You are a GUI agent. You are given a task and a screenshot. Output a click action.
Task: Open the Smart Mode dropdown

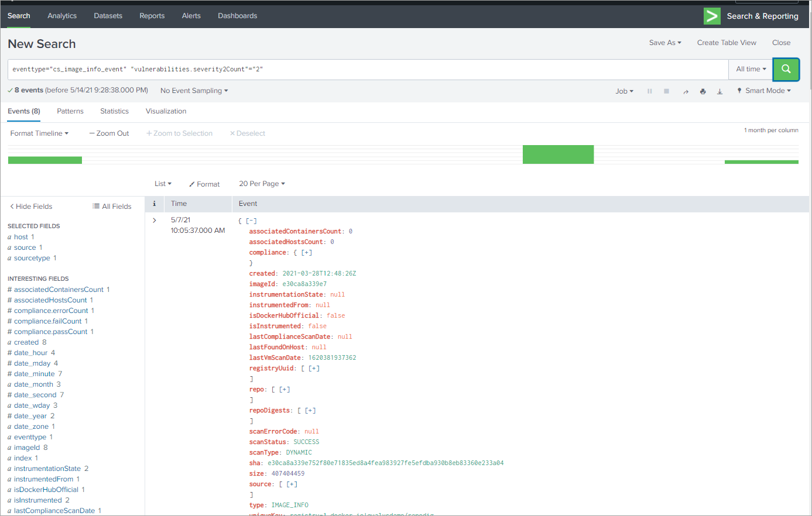pyautogui.click(x=764, y=91)
